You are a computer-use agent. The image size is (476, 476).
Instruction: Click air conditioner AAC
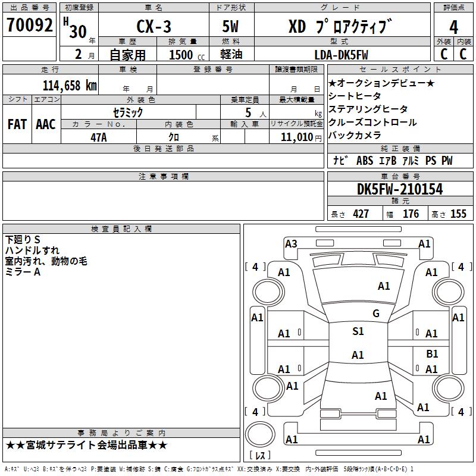(x=46, y=124)
